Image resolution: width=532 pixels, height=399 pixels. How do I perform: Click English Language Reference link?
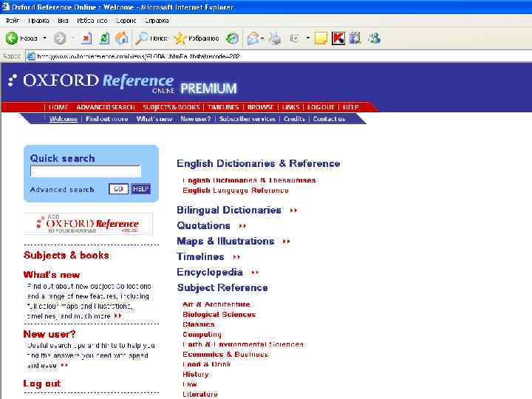pos(236,191)
